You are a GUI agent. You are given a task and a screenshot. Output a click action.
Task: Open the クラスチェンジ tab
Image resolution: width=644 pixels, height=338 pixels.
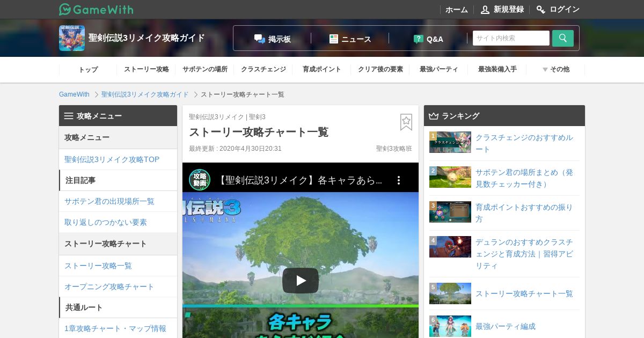point(264,69)
